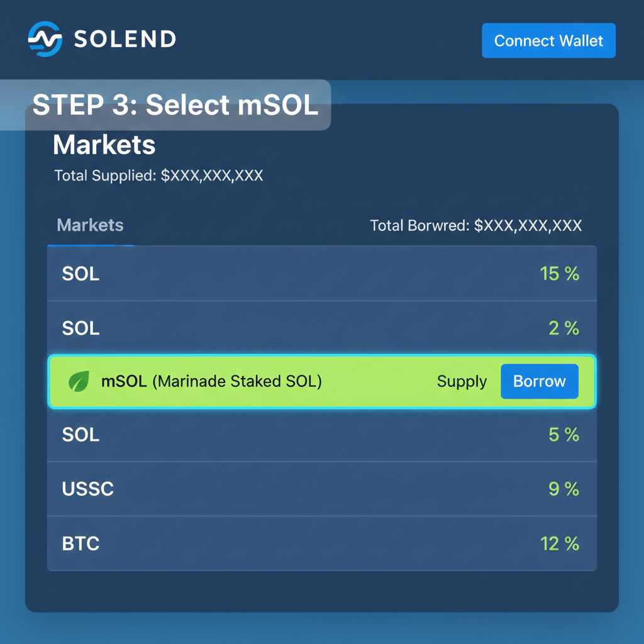Viewport: 644px width, 644px height.
Task: Click the Supply option for mSOL
Action: pyautogui.click(x=462, y=382)
